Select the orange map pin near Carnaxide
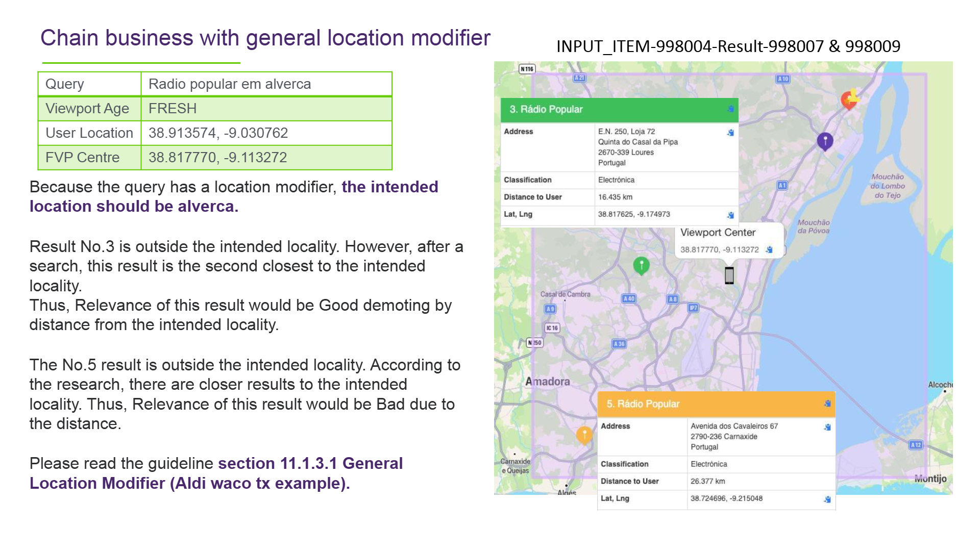980x551 pixels. [584, 435]
